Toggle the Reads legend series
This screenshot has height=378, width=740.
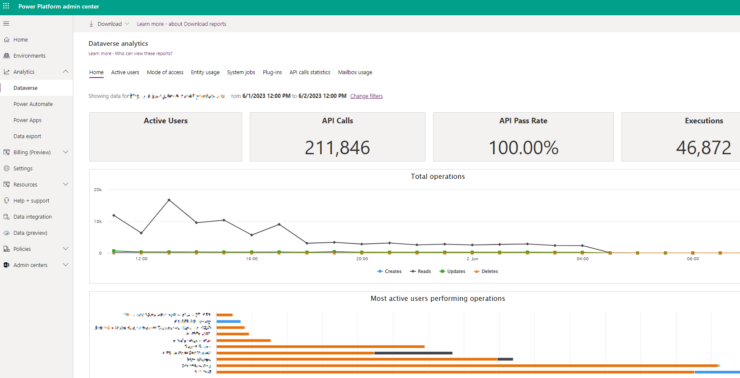420,271
